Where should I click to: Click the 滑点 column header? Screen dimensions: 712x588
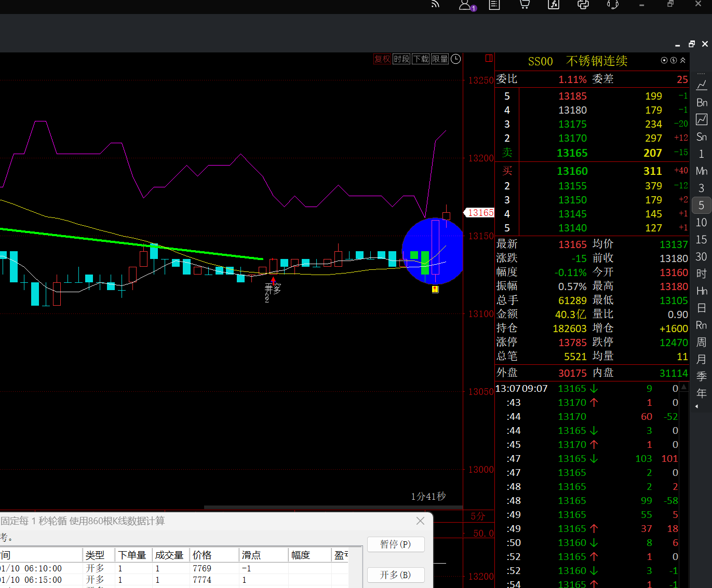pyautogui.click(x=264, y=555)
